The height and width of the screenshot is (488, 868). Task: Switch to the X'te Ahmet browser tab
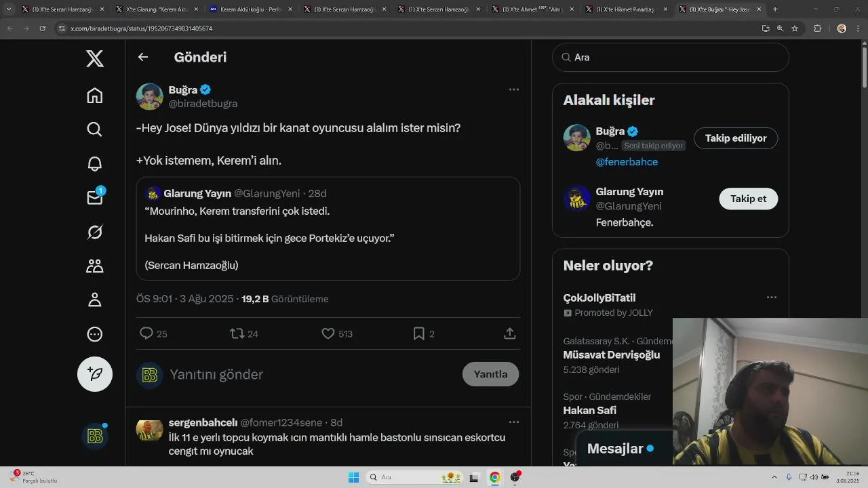[532, 9]
